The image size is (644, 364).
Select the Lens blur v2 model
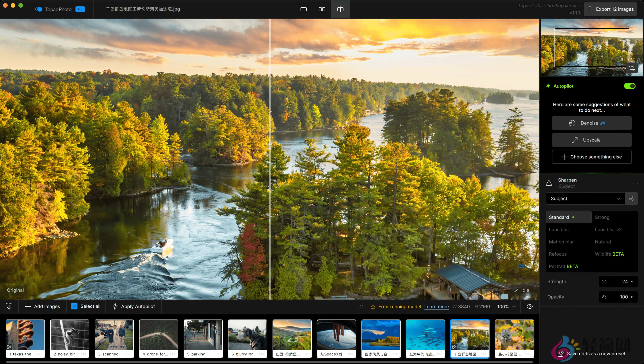pyautogui.click(x=608, y=229)
